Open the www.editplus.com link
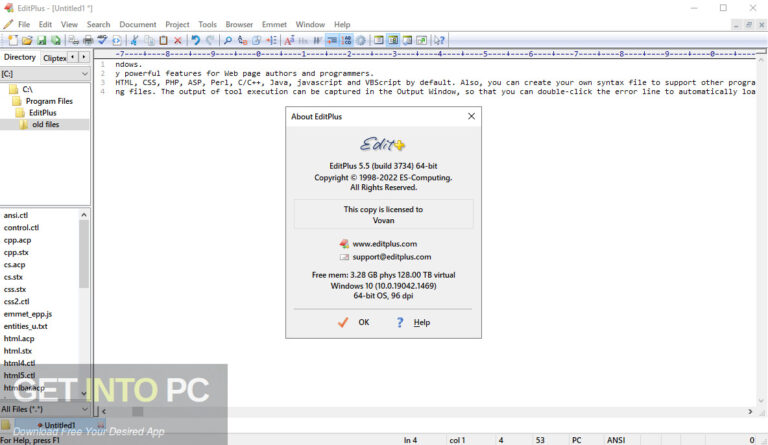768x445 pixels. point(384,244)
